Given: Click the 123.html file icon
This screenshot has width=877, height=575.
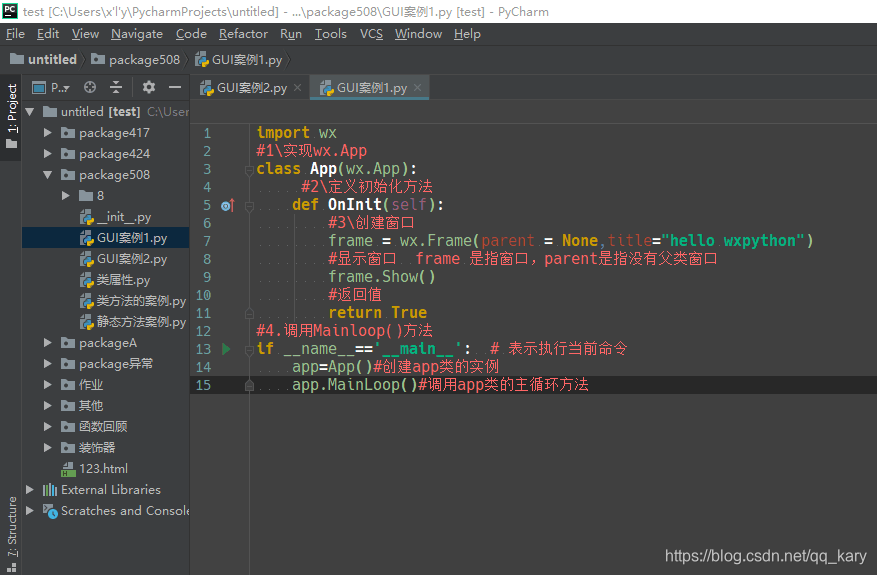Looking at the screenshot, I should point(68,469).
